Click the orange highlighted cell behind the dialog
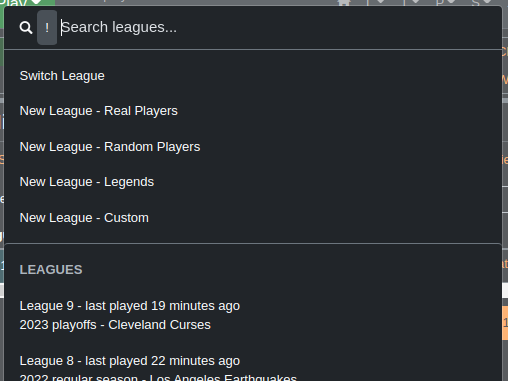 (x=505, y=323)
